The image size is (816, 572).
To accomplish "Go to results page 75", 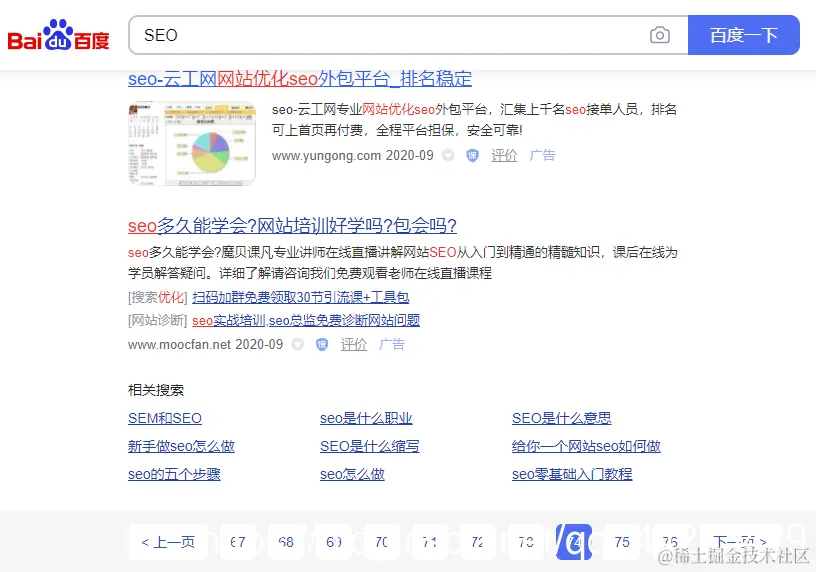I will point(622,542).
